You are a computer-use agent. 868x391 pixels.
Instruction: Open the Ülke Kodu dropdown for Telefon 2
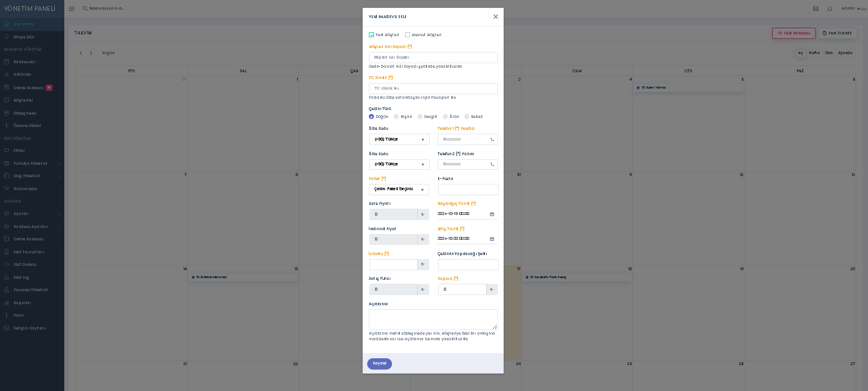click(x=399, y=164)
